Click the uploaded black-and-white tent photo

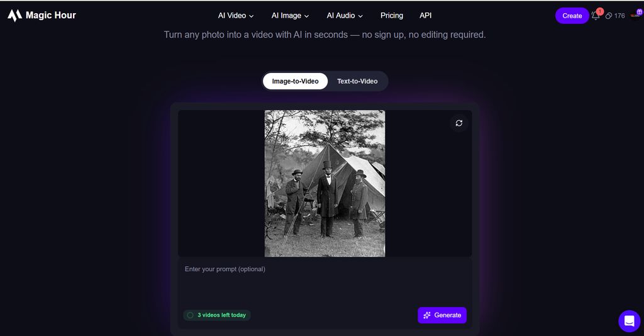point(325,183)
